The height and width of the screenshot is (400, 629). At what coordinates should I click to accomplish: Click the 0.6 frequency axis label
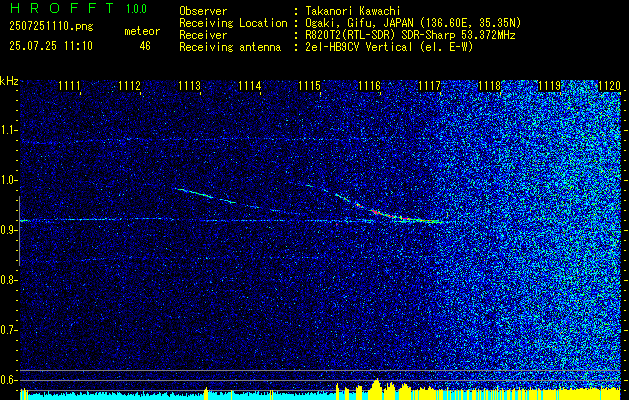point(8,380)
